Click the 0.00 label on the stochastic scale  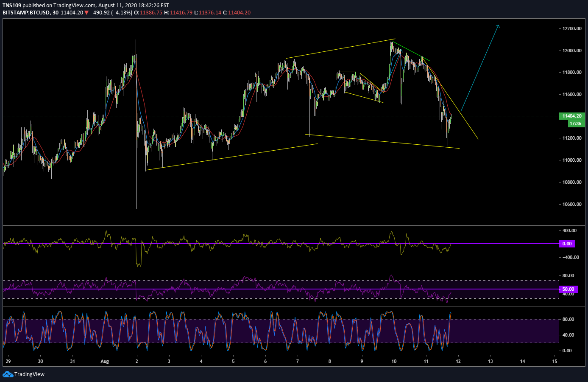[x=567, y=351]
